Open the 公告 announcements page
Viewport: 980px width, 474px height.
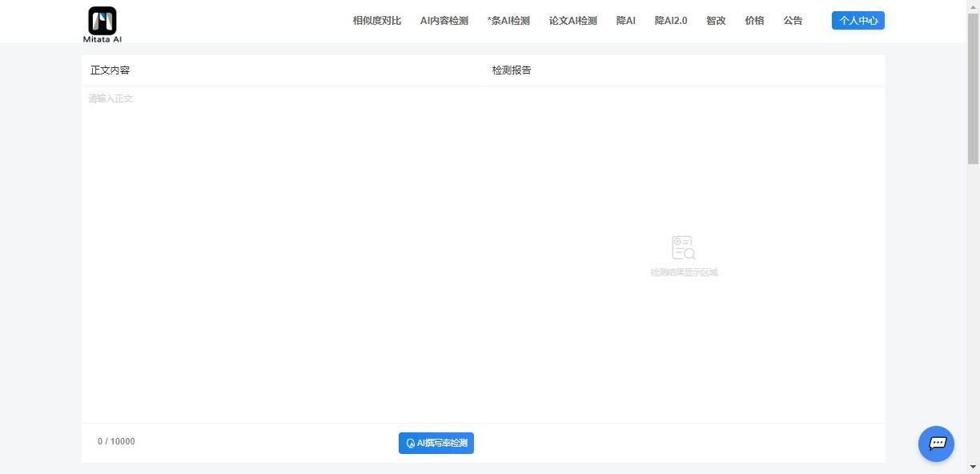792,20
